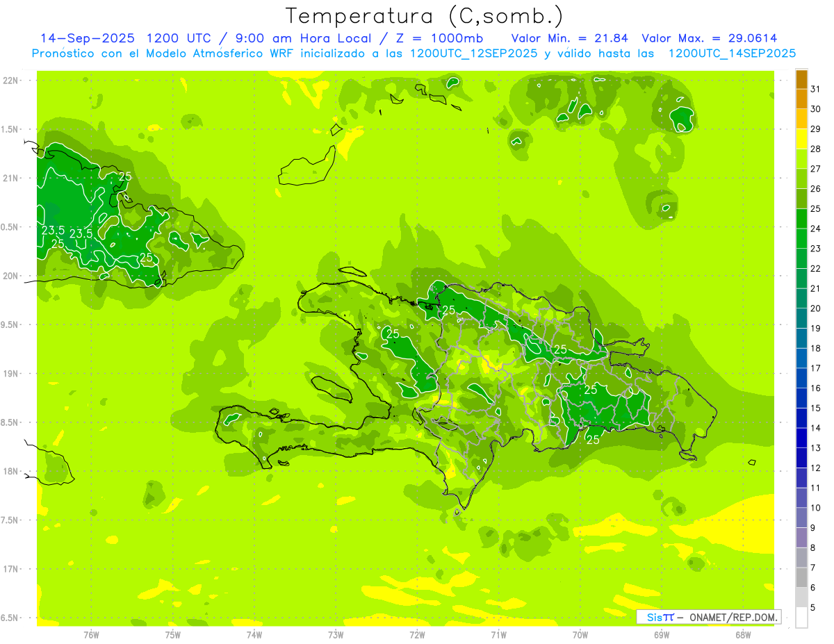This screenshot has height=644, width=834.
Task: Click the 'ONAMET/REP.DOM.' credit label
Action: click(732, 617)
